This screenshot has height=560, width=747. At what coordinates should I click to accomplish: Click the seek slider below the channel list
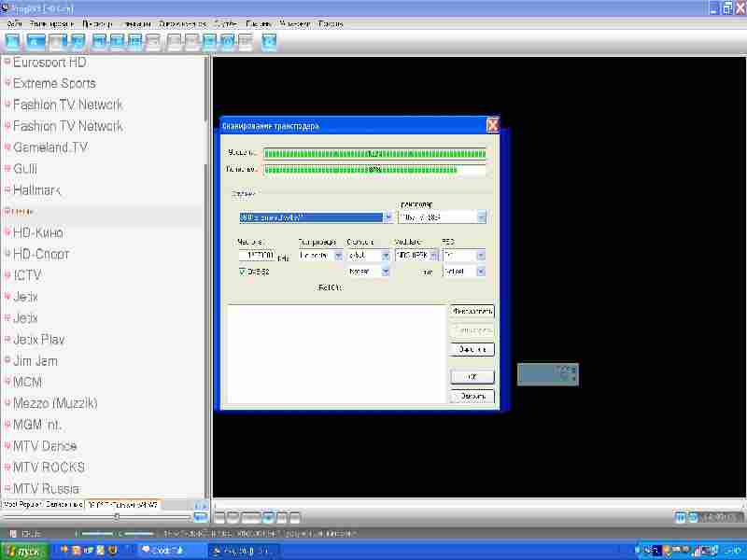coord(117,516)
